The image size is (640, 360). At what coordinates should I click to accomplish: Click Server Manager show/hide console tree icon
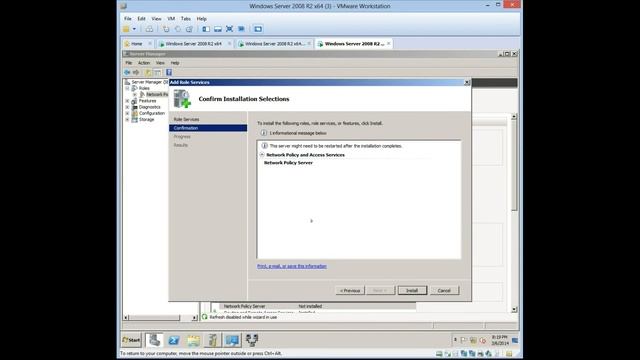tap(157, 72)
